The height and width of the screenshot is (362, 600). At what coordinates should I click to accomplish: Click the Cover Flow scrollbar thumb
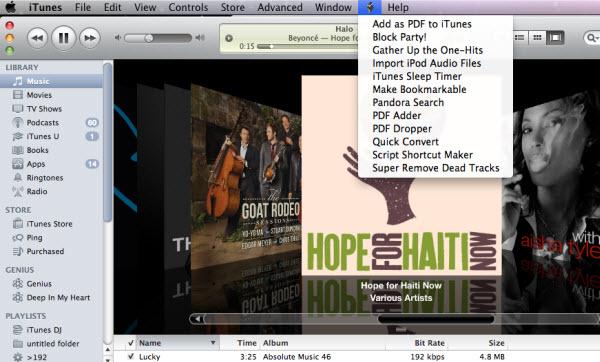click(435, 319)
